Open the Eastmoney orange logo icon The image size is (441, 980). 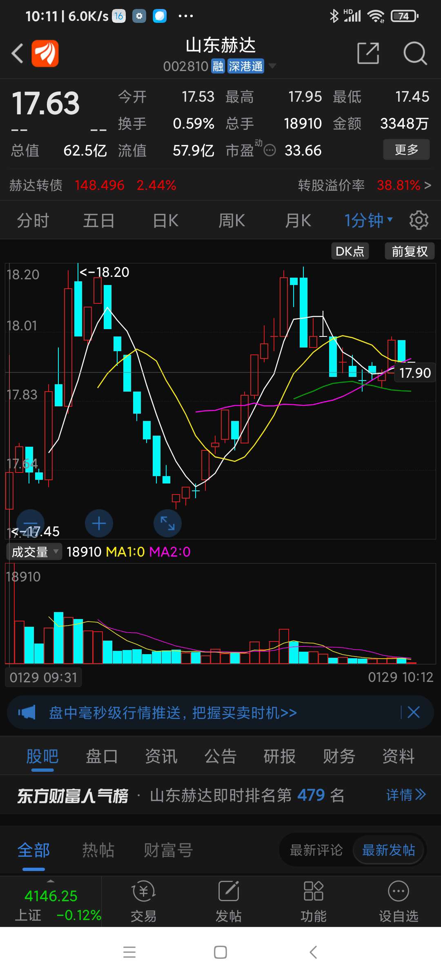point(45,53)
